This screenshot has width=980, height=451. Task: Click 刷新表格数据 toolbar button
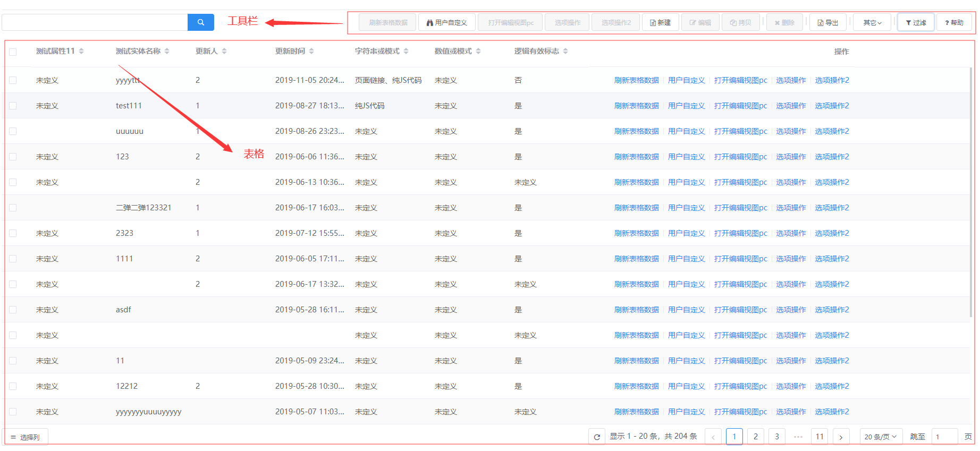coord(387,22)
